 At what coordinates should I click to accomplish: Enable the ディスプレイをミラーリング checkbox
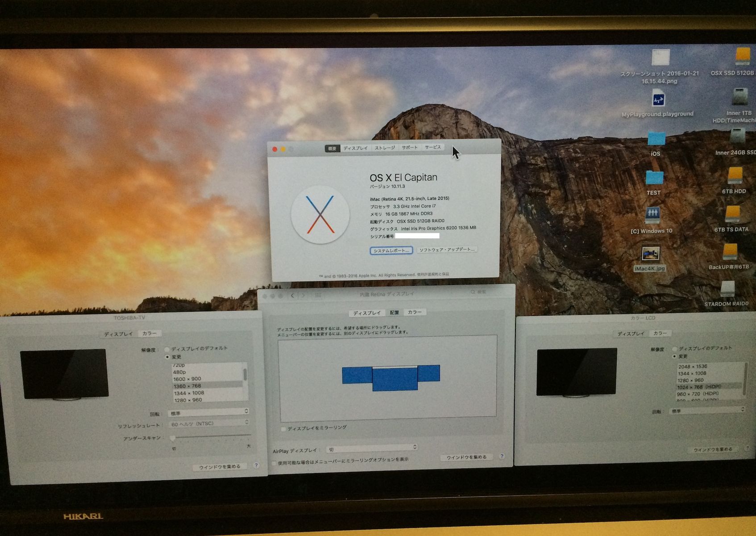pyautogui.click(x=283, y=429)
